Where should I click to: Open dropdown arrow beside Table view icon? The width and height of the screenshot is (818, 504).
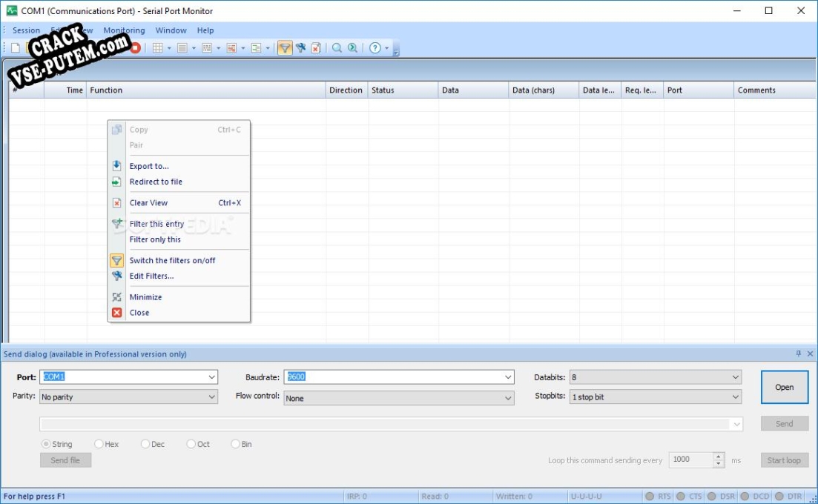169,48
